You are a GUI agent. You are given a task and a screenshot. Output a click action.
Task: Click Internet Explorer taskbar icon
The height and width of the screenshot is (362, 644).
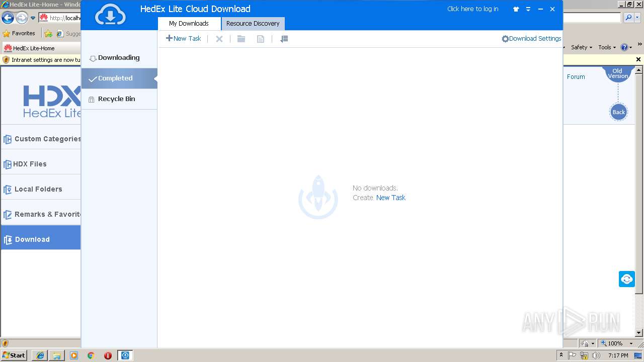tap(40, 355)
